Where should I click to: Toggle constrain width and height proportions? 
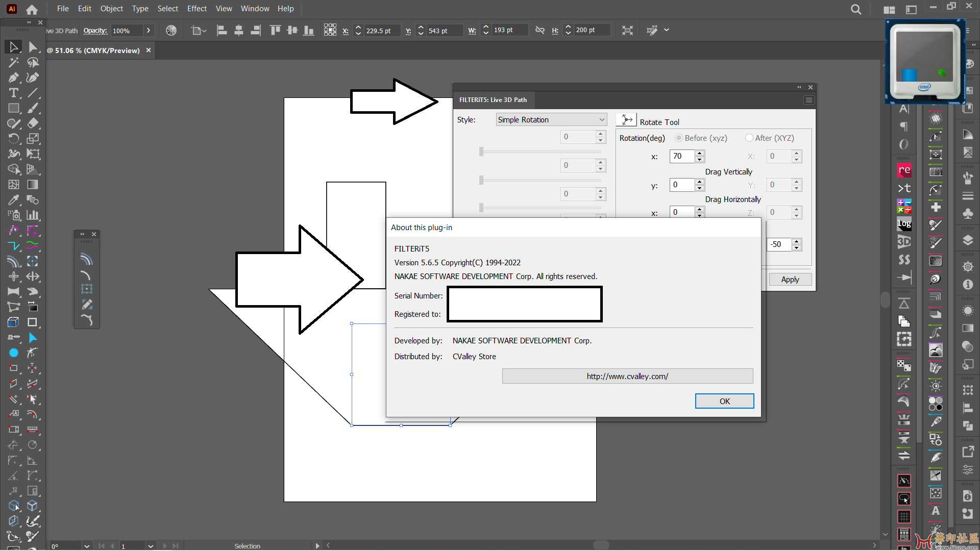[540, 31]
